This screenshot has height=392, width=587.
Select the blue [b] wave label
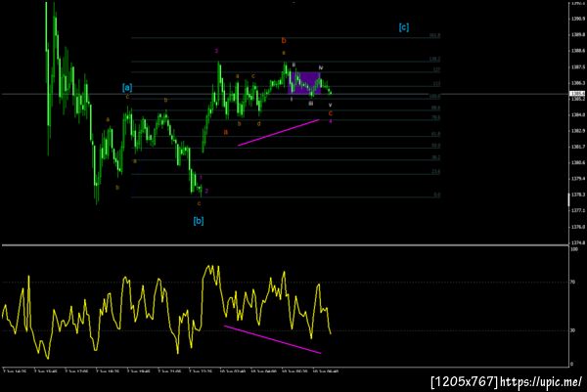click(199, 221)
